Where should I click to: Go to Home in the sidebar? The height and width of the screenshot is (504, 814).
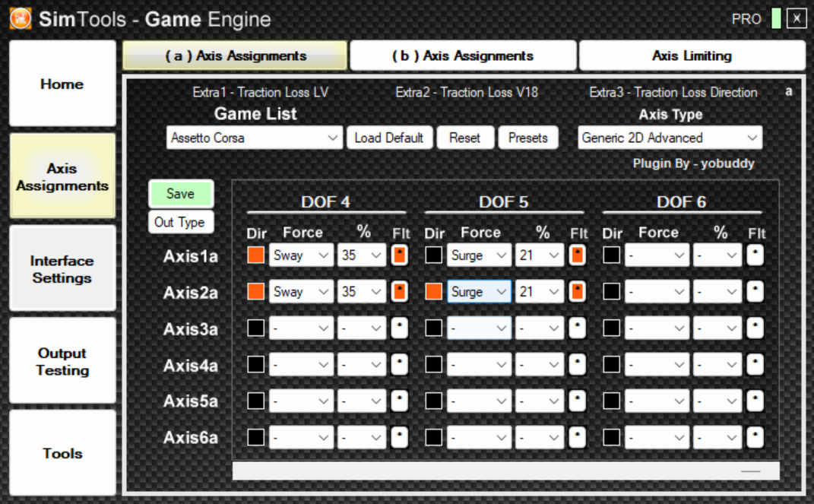coord(62,84)
